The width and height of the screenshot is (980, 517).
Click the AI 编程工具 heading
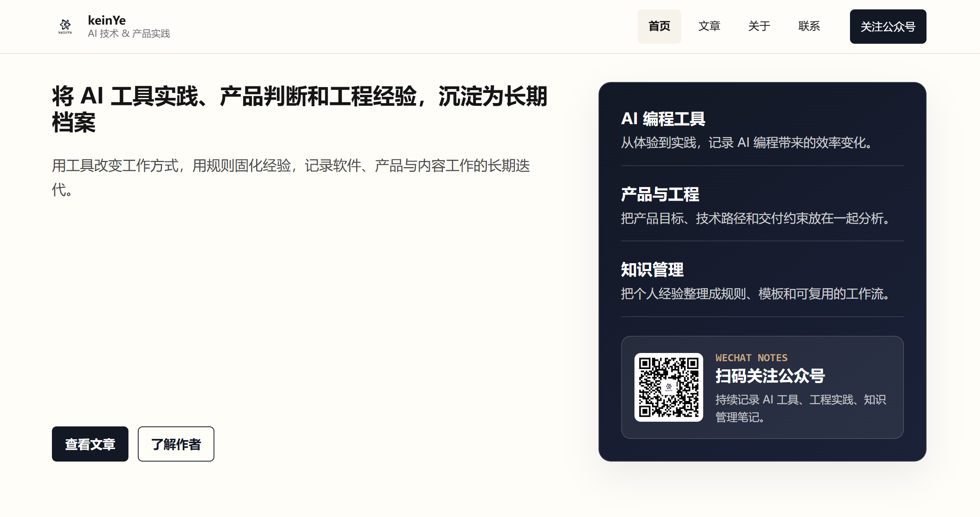pos(663,119)
